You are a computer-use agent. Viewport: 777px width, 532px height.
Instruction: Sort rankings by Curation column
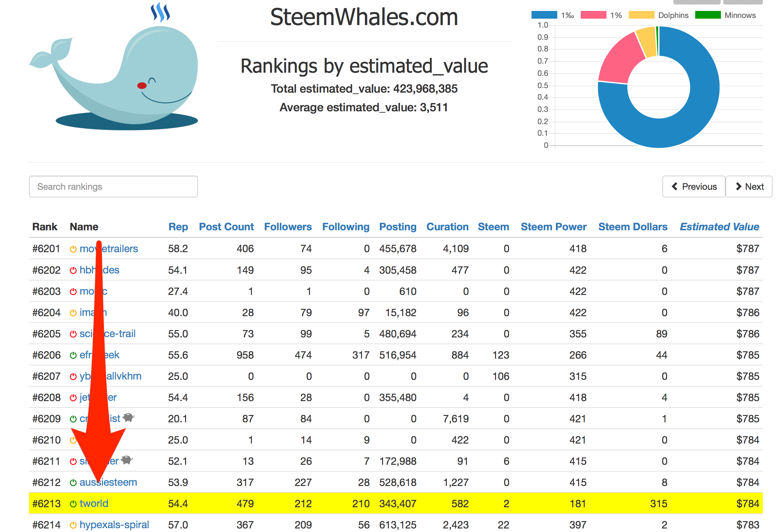coord(447,227)
